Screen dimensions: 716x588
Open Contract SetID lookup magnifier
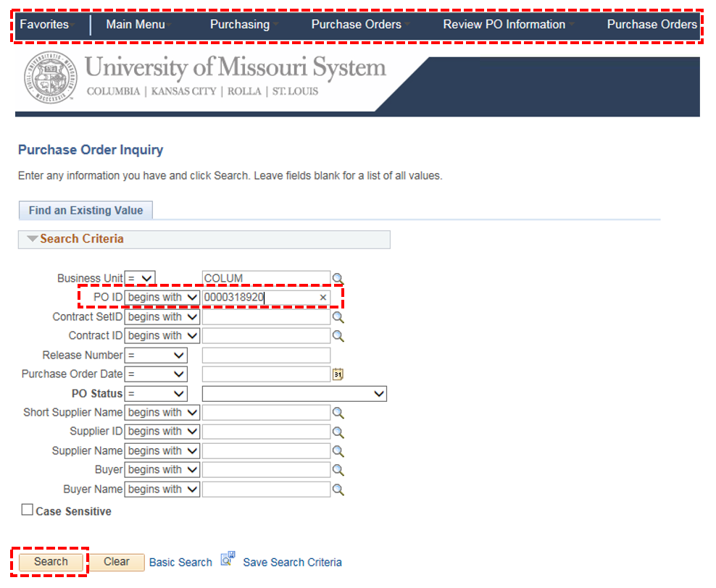[338, 317]
